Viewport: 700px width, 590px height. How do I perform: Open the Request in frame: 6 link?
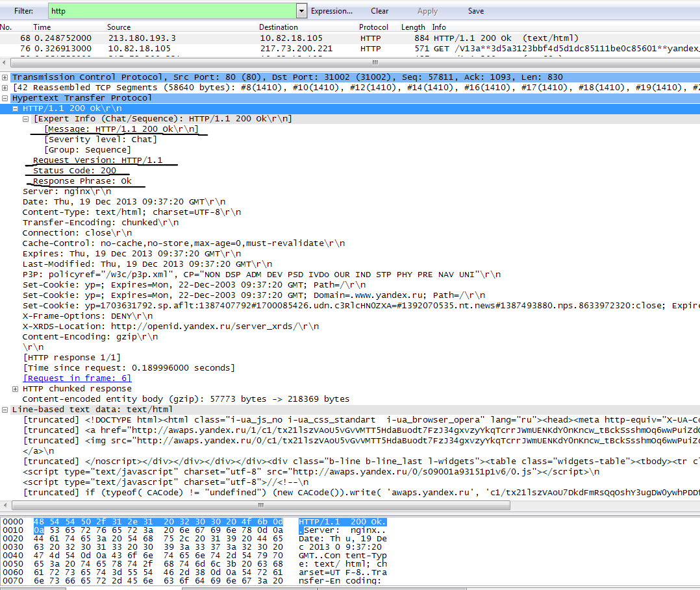point(77,378)
